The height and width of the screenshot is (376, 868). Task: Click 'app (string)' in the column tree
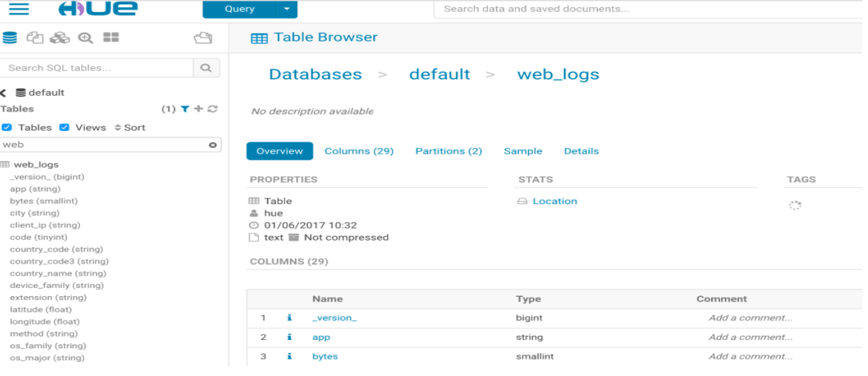click(x=35, y=189)
